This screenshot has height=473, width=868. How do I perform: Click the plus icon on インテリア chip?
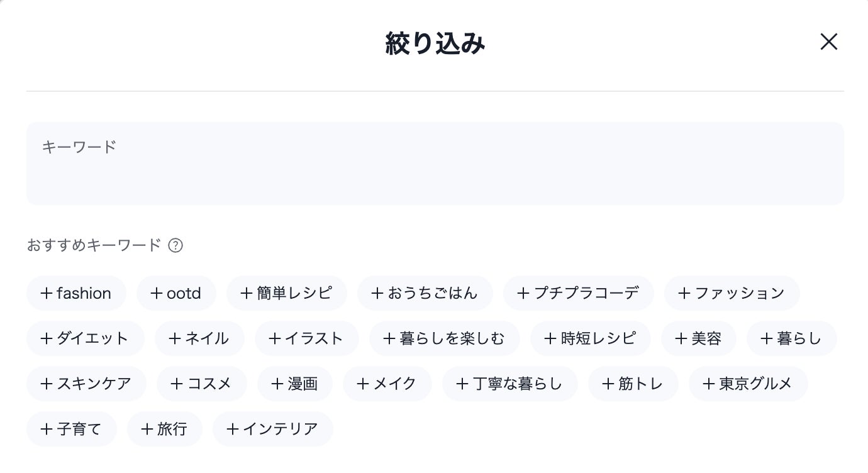click(x=233, y=428)
